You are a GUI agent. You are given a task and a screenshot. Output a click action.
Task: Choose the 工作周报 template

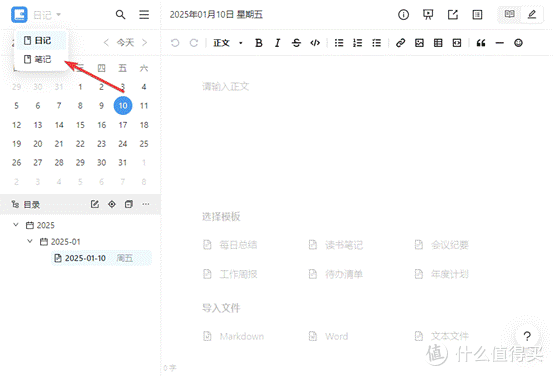[x=230, y=274]
